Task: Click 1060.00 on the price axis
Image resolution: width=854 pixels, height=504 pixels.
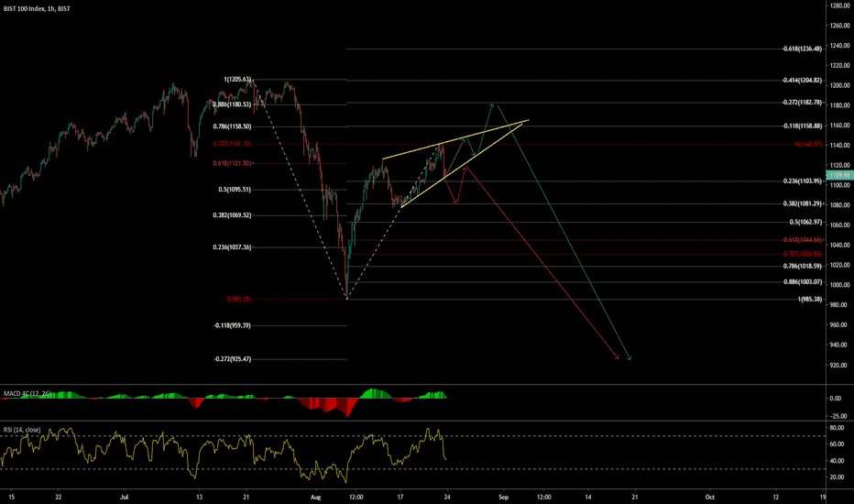Action: coord(839,225)
